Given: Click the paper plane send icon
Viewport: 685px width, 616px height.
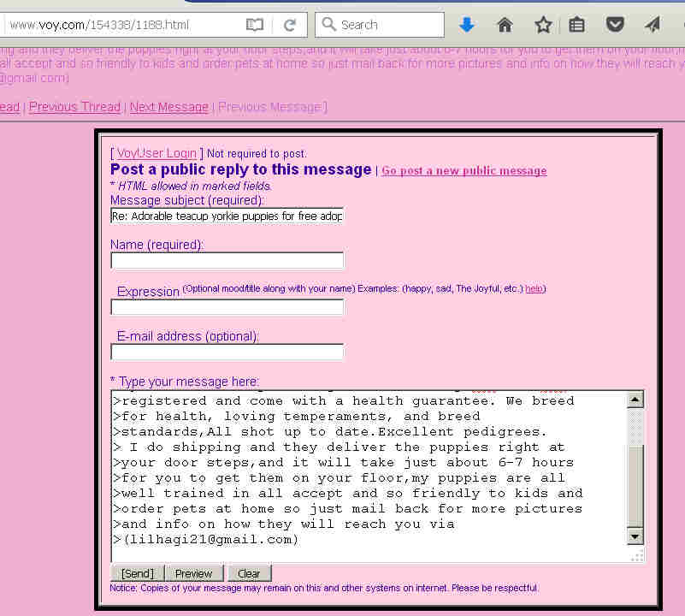Looking at the screenshot, I should (x=653, y=25).
